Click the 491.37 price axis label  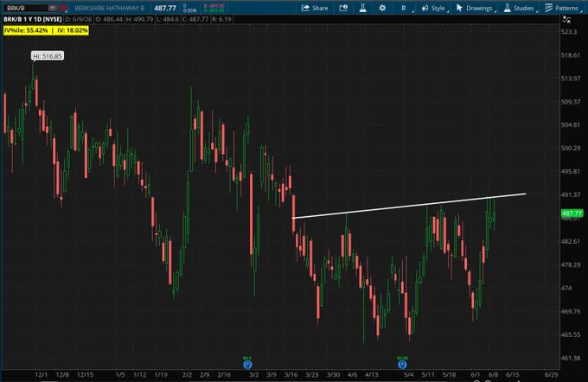tap(571, 194)
